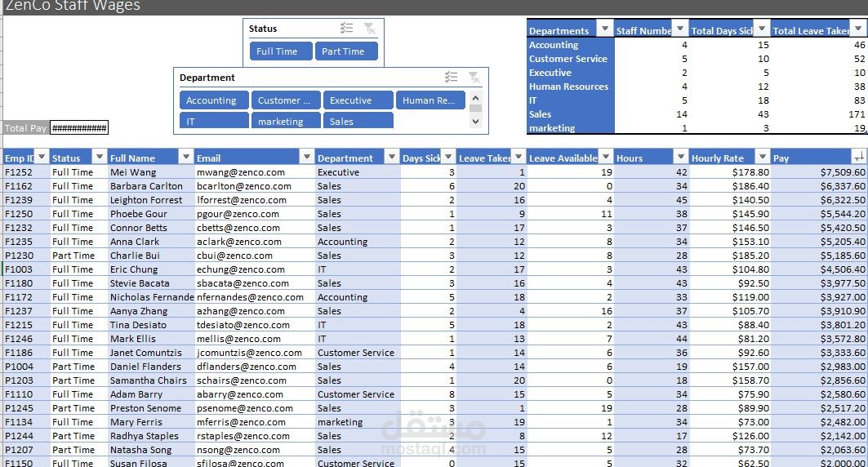Click email echung@zenco.com
The width and height of the screenshot is (868, 467).
pyautogui.click(x=241, y=269)
